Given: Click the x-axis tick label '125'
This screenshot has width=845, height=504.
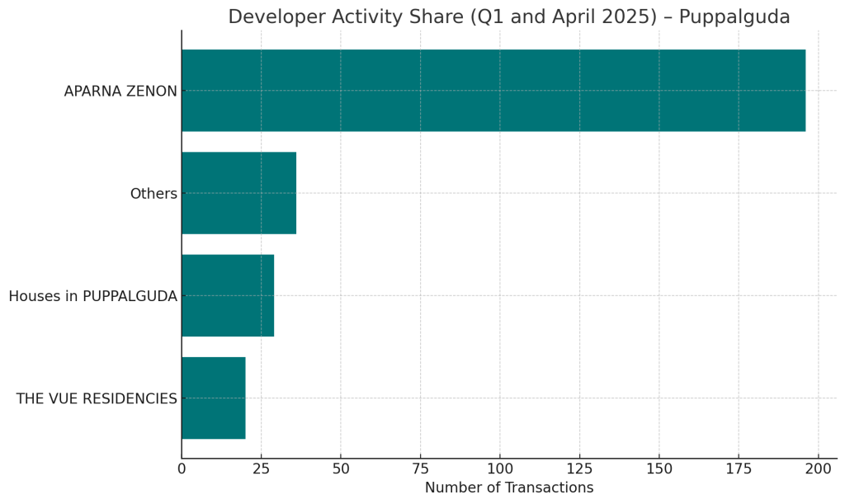Looking at the screenshot, I should [579, 469].
